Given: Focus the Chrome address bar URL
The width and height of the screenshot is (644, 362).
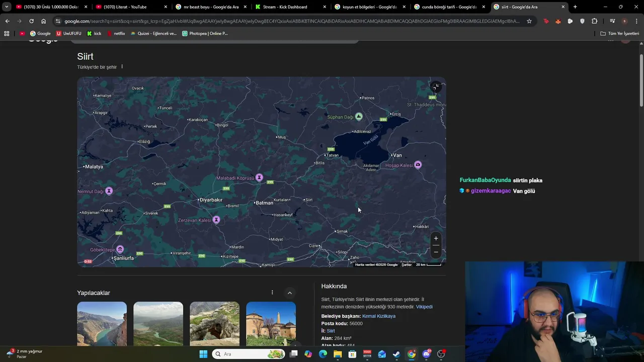Looking at the screenshot, I should tap(292, 21).
